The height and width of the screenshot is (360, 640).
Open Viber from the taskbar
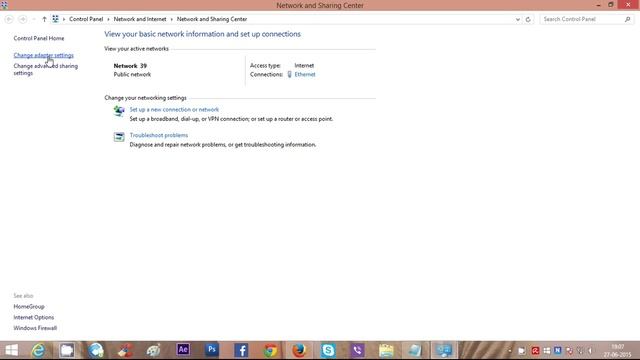(357, 350)
